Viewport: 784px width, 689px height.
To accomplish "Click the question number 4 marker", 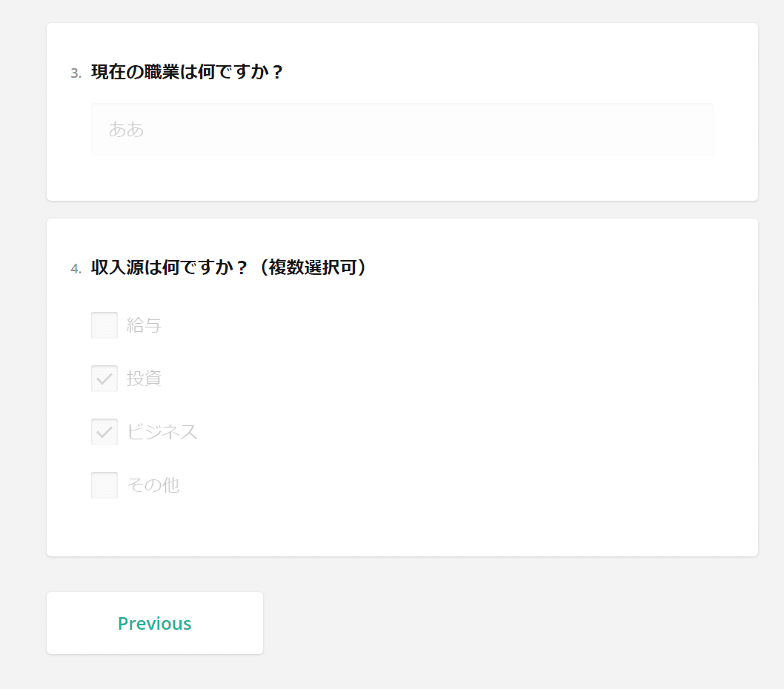I will [76, 269].
